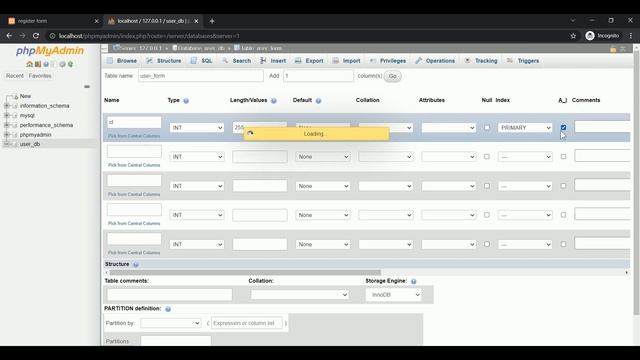Screen dimensions: 640x360
Task: Open the Tracking tab
Action: (x=481, y=61)
